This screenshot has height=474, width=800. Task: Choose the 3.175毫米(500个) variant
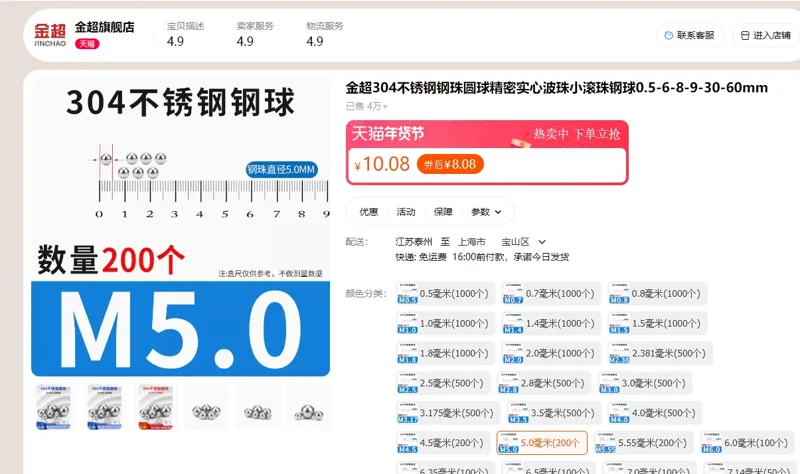click(448, 413)
